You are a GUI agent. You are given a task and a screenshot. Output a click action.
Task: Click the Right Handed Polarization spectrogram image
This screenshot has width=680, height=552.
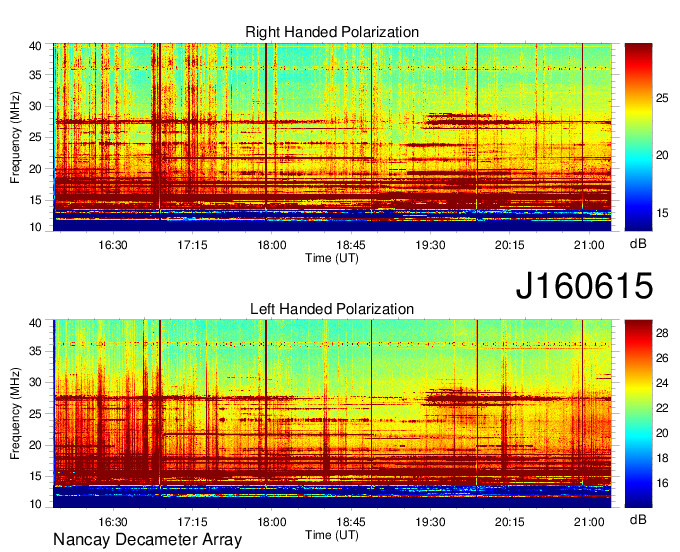(x=332, y=137)
